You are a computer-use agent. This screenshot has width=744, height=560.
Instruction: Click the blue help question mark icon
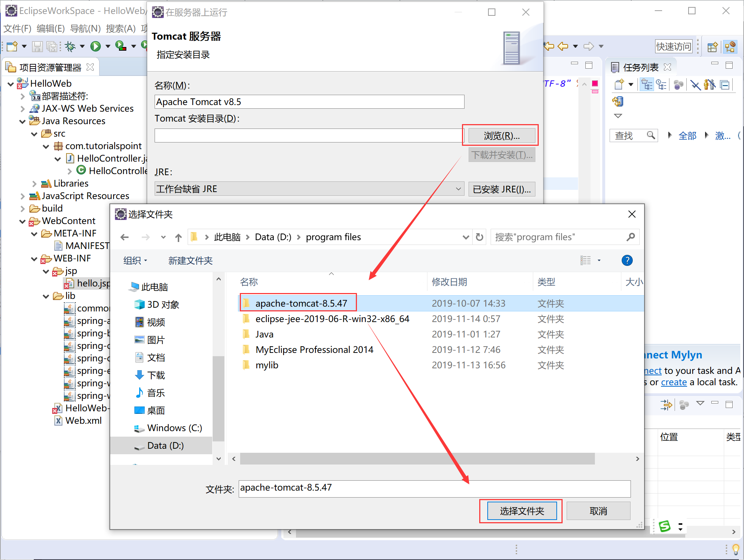pos(627,260)
